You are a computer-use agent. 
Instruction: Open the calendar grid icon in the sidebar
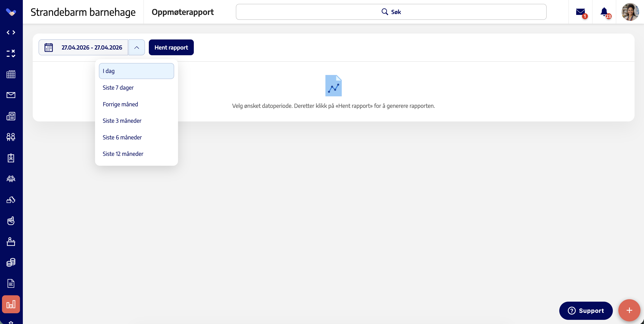tap(11, 74)
